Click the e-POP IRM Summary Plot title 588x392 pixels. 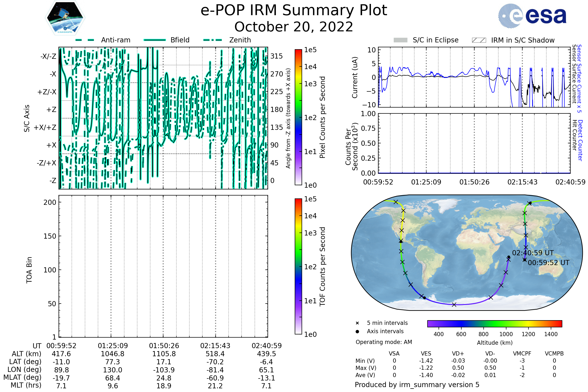tap(294, 11)
